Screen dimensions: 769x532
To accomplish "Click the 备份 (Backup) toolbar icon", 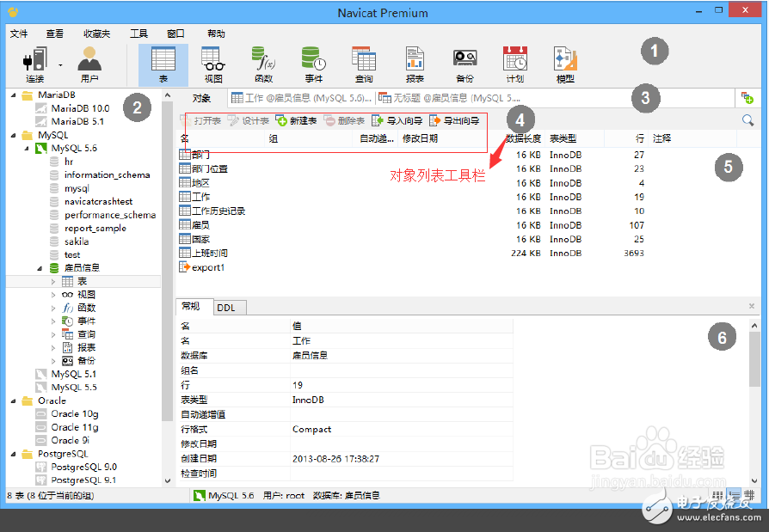I will (x=464, y=60).
